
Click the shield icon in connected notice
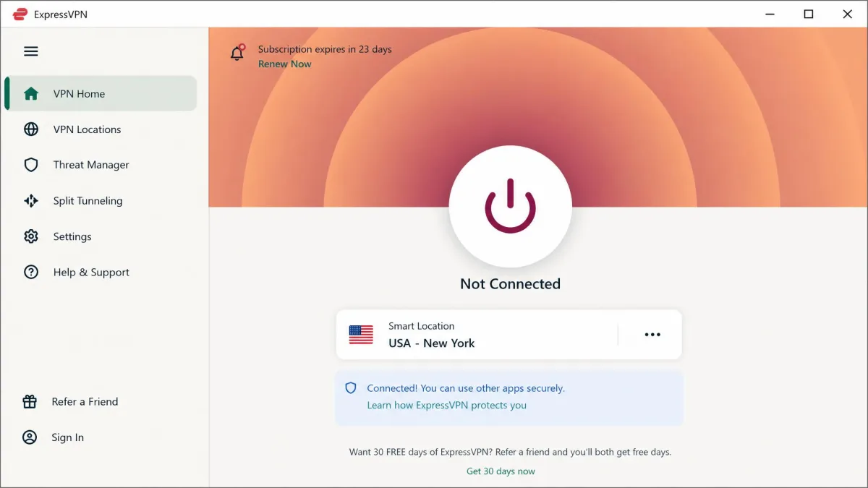pos(351,388)
